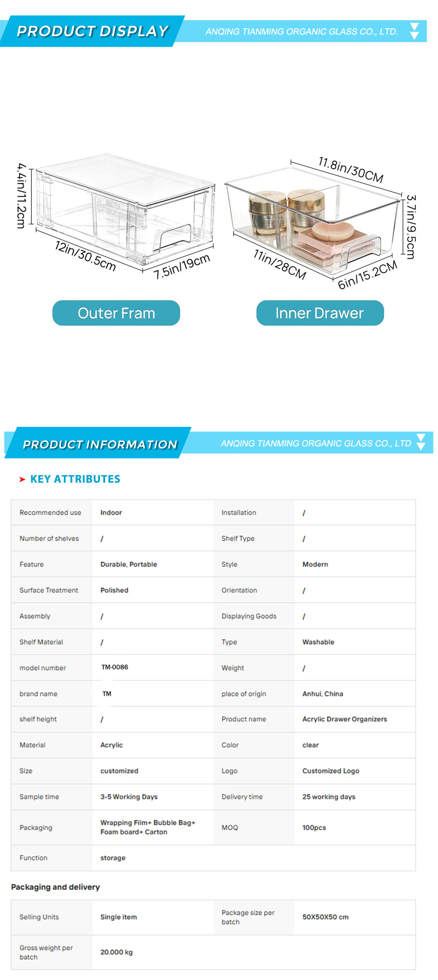Select the Outer Fram button
Screen dimensions: 438x980
(116, 313)
